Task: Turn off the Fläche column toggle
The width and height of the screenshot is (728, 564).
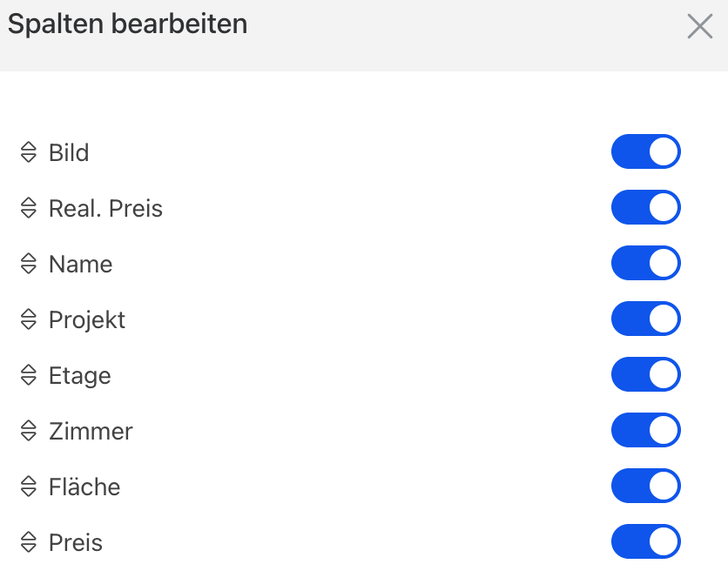Action: click(645, 486)
